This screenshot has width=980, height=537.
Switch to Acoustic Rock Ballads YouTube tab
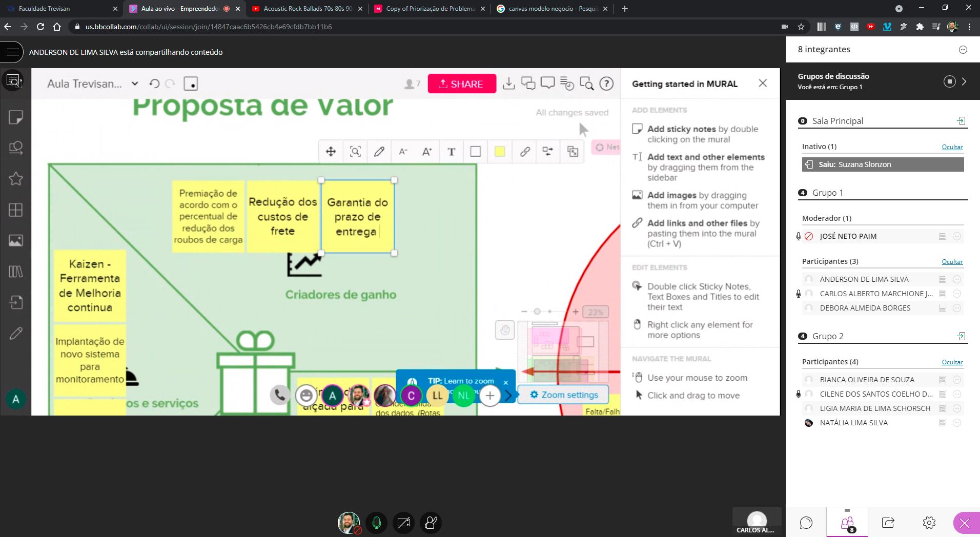(308, 9)
